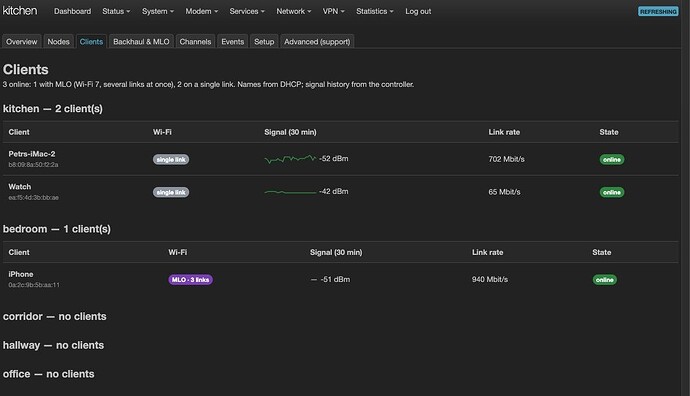Click the single link badge for Petrs-iMac-2
690x396 pixels.
point(171,159)
